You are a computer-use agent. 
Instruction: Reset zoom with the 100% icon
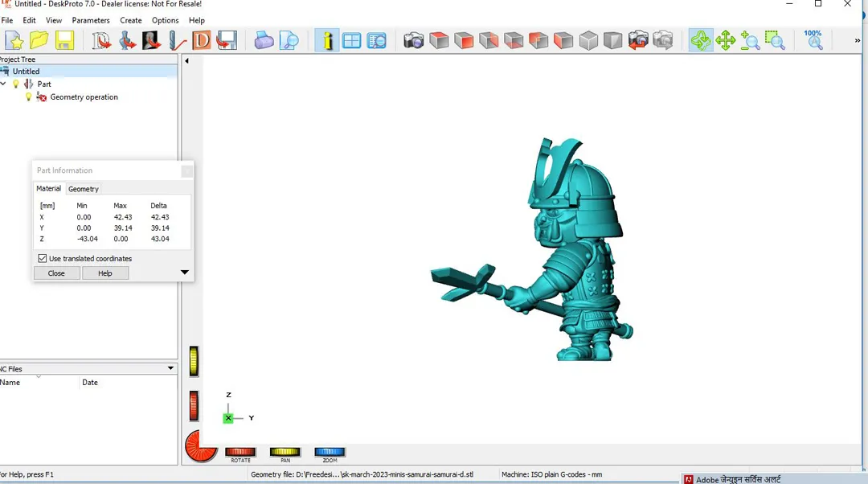tap(813, 40)
